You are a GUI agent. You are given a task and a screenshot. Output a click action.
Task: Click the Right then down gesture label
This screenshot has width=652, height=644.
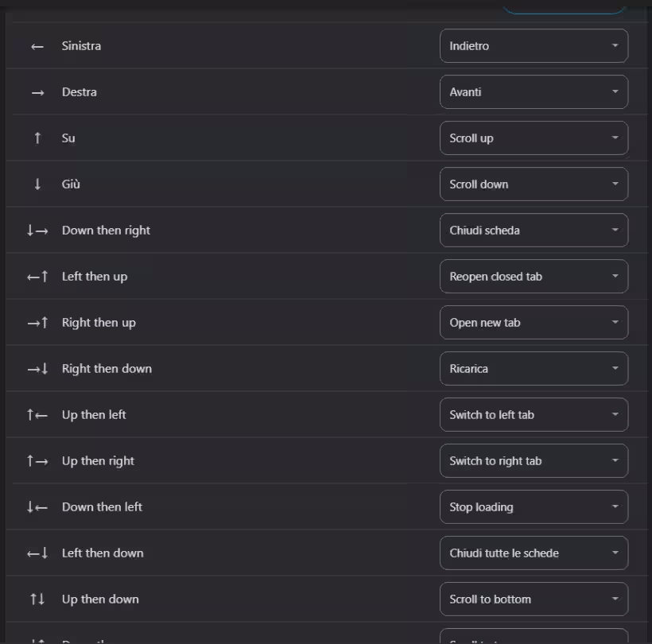107,369
